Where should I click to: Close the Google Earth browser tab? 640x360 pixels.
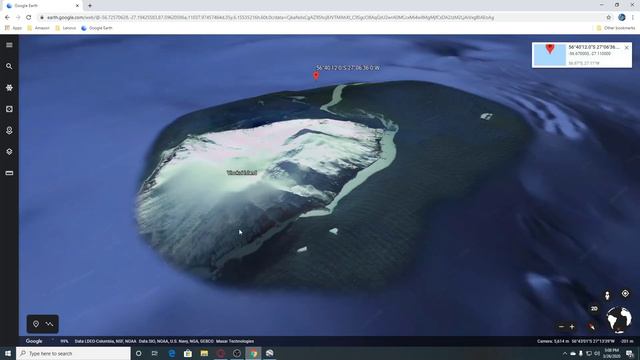click(77, 6)
